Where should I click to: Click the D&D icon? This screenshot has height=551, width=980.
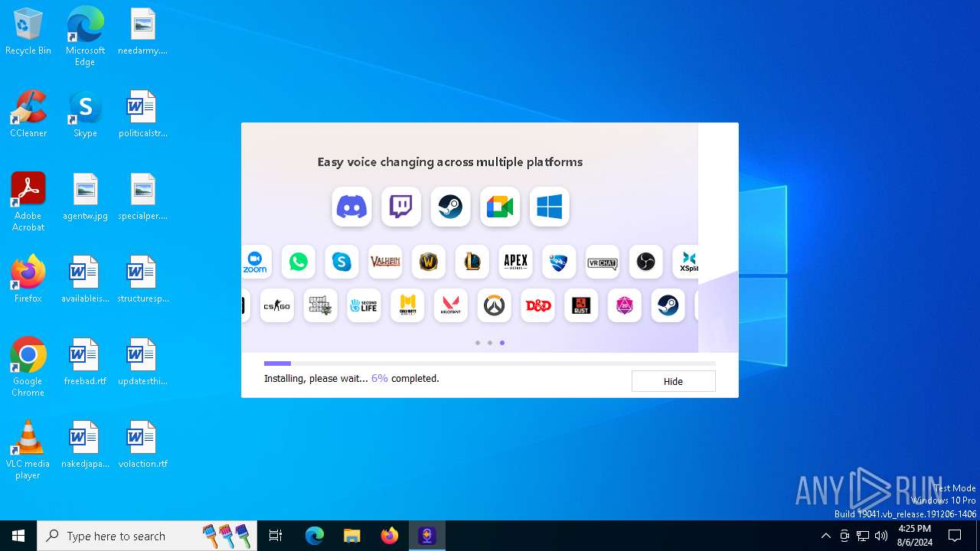tap(537, 306)
